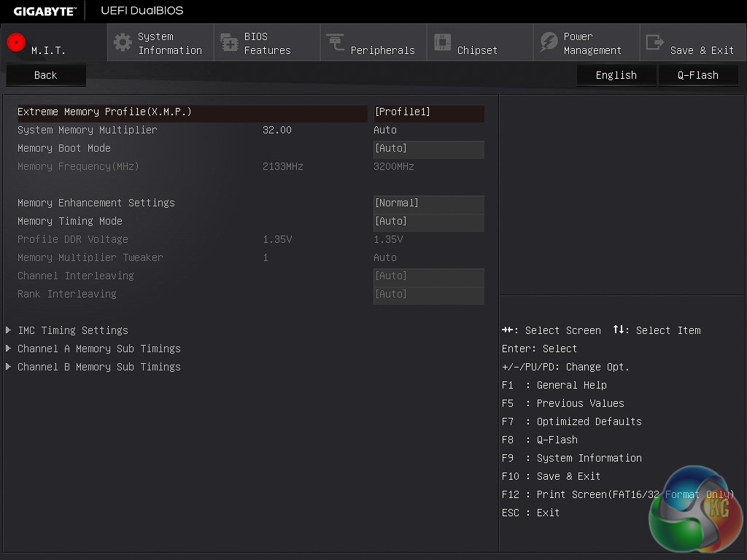Viewport: 747px width, 560px height.
Task: Click the BIOS Features chip icon
Action: point(229,42)
